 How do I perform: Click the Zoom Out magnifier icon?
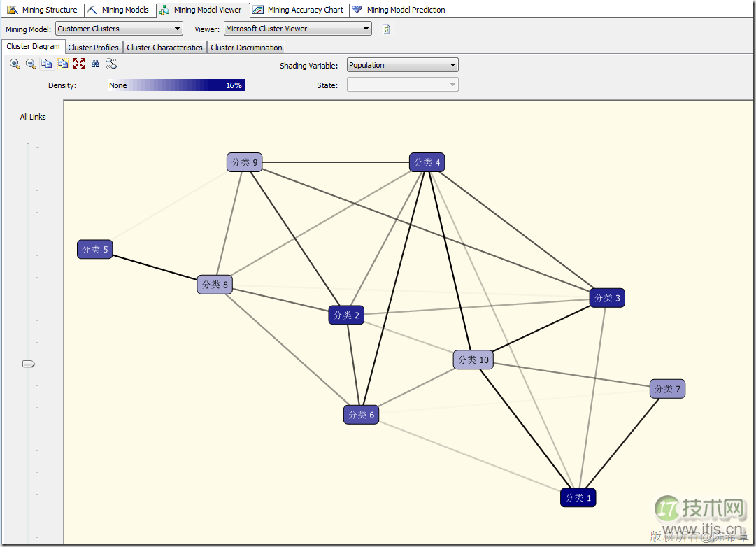pos(31,64)
